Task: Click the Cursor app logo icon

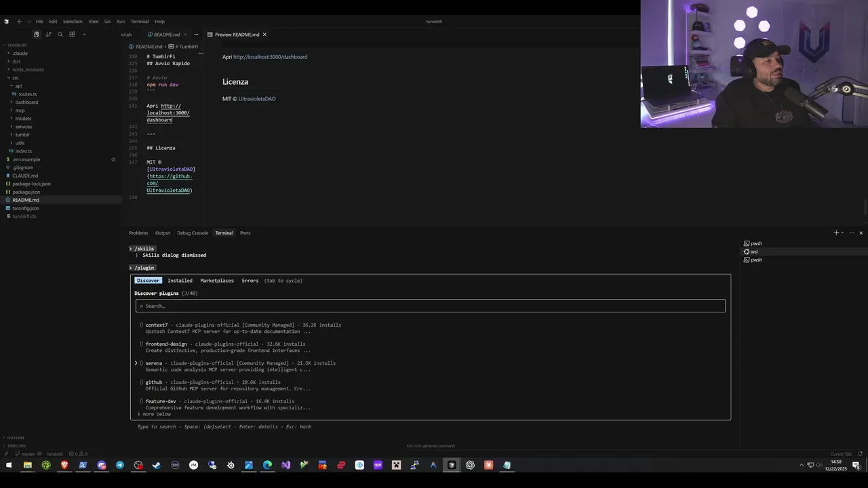Action: tap(7, 21)
